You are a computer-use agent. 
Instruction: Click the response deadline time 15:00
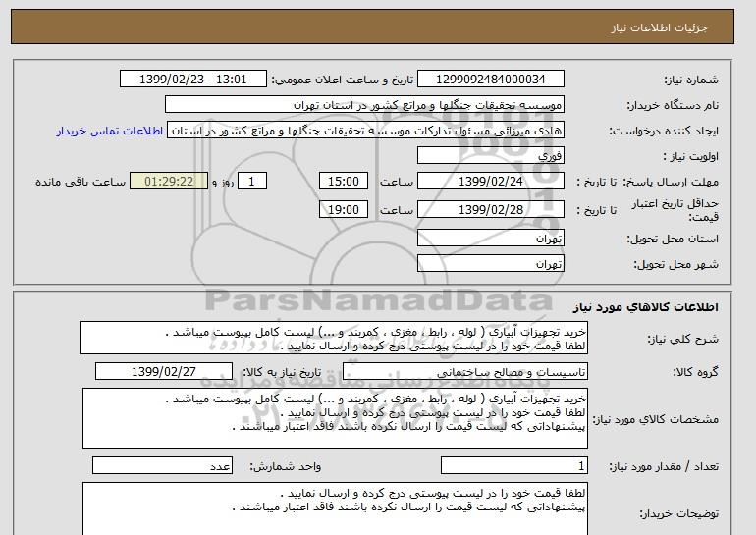point(344,182)
